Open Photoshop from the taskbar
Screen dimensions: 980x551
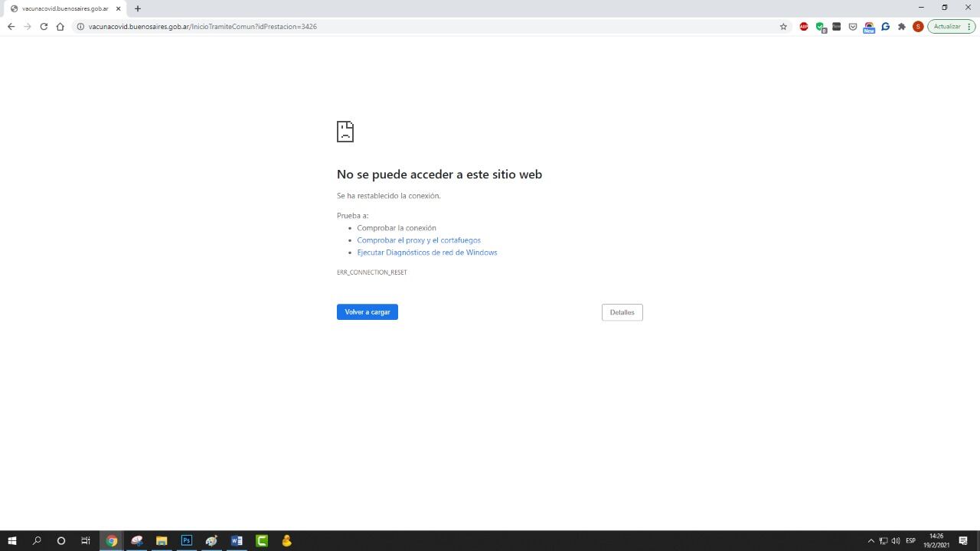tap(186, 541)
